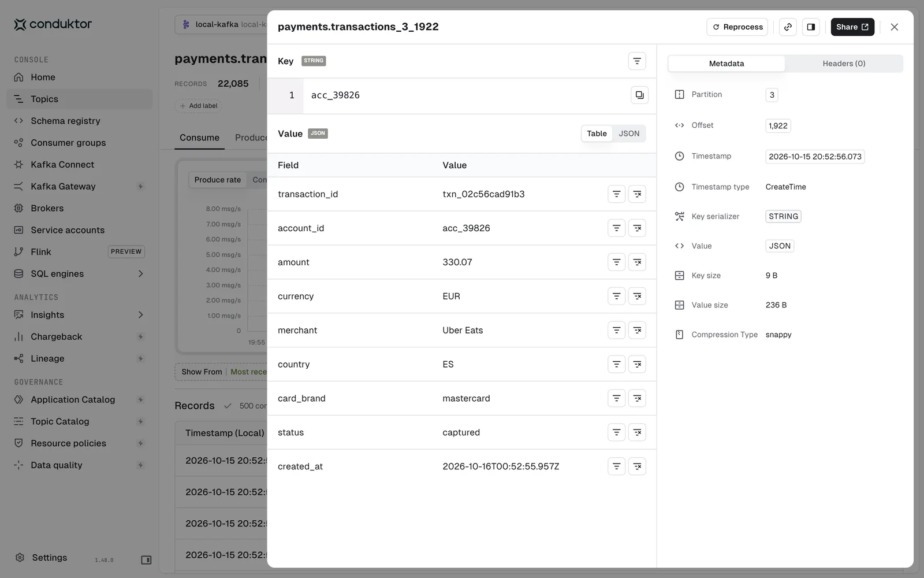This screenshot has height=578, width=924.
Task: Click the Reprocess button
Action: click(x=737, y=27)
